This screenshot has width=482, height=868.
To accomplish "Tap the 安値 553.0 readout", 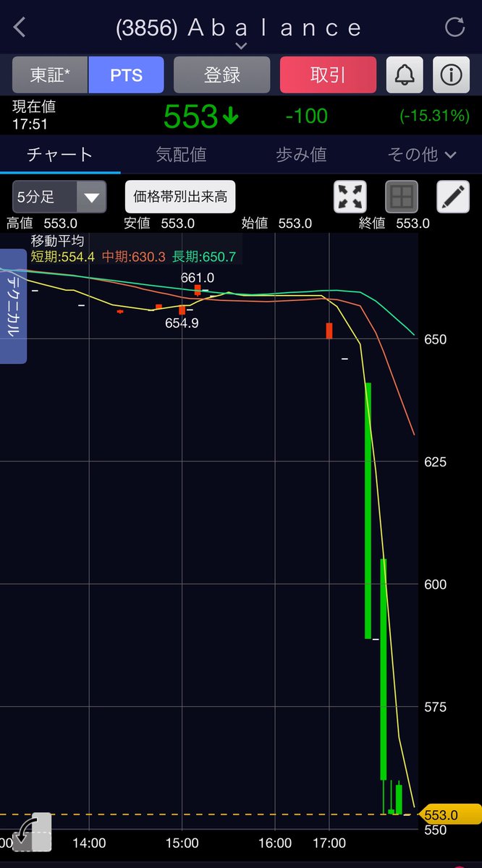I will tap(158, 224).
